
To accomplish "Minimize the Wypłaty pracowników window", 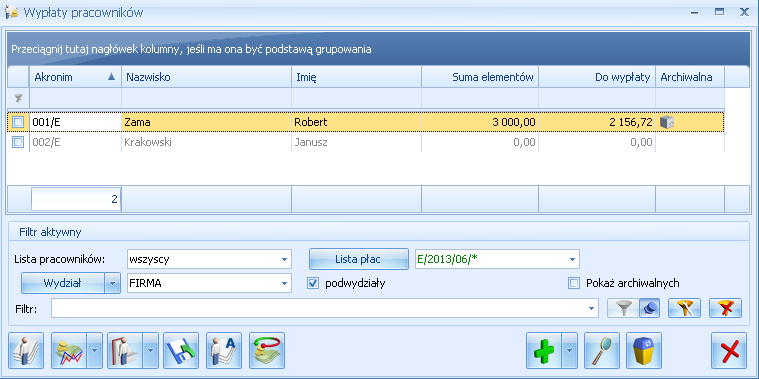I will [x=695, y=13].
